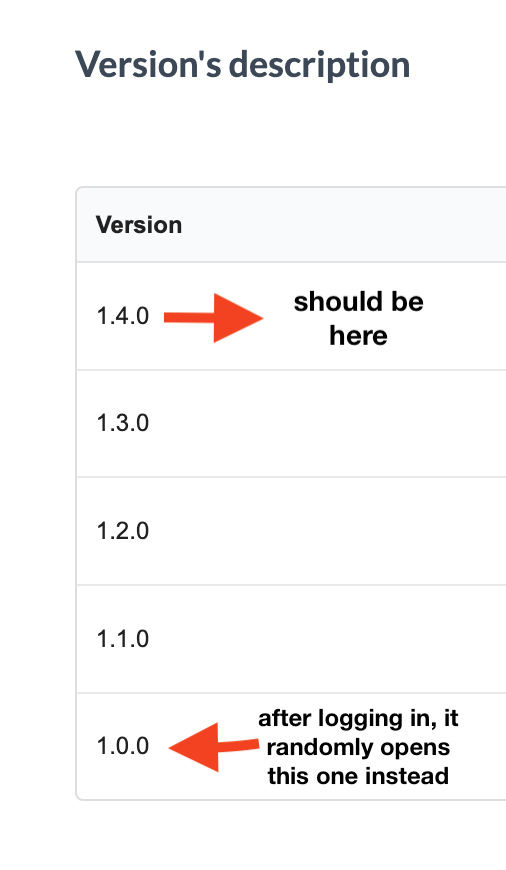Click the word "Version's" in page heading
Image resolution: width=506 pixels, height=870 pixels.
149,64
